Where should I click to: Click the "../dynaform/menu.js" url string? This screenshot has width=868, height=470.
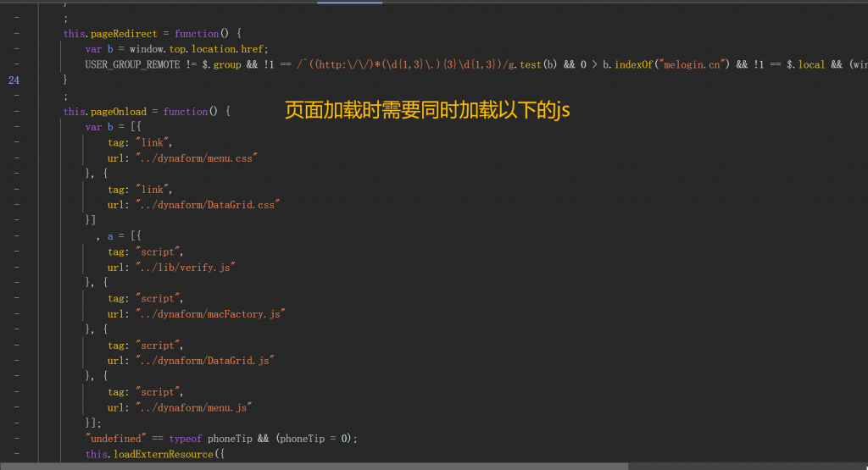193,407
